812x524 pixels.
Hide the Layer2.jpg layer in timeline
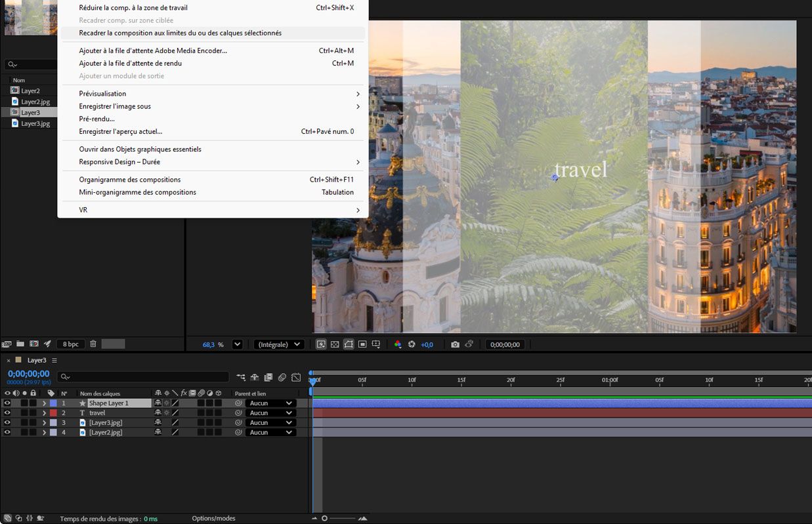tap(7, 433)
